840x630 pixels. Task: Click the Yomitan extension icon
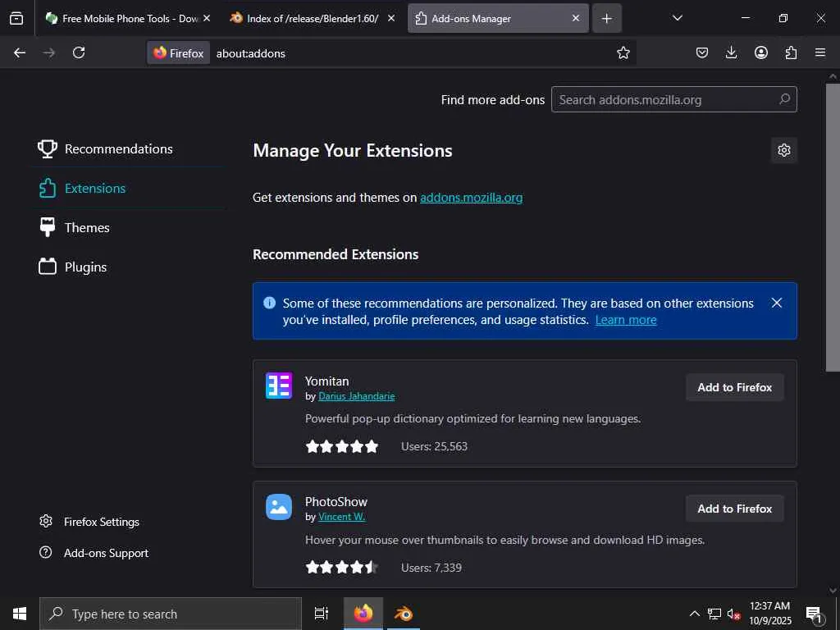tap(279, 386)
